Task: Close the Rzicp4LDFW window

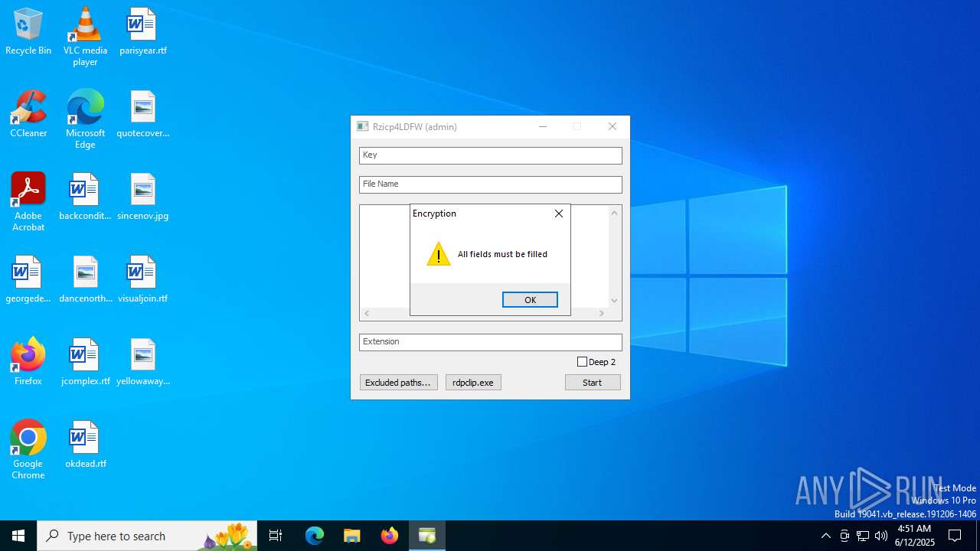Action: pyautogui.click(x=612, y=127)
